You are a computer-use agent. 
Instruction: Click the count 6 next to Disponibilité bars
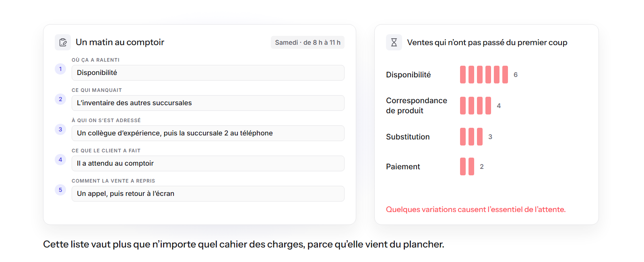[x=516, y=75]
